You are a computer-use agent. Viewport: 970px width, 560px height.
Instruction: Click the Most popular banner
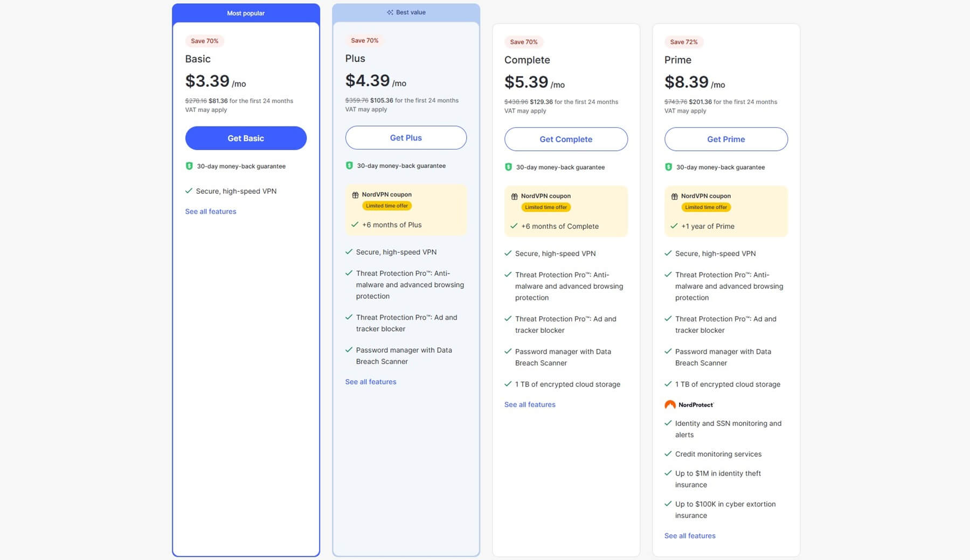click(x=246, y=13)
